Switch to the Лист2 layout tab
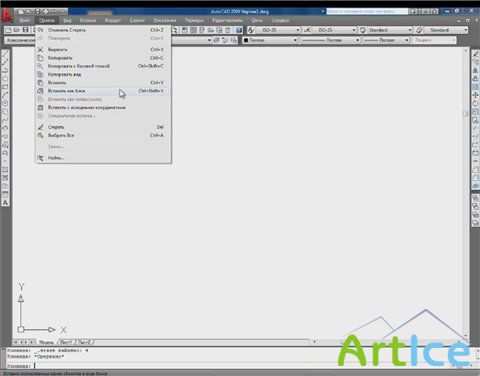 click(85, 342)
